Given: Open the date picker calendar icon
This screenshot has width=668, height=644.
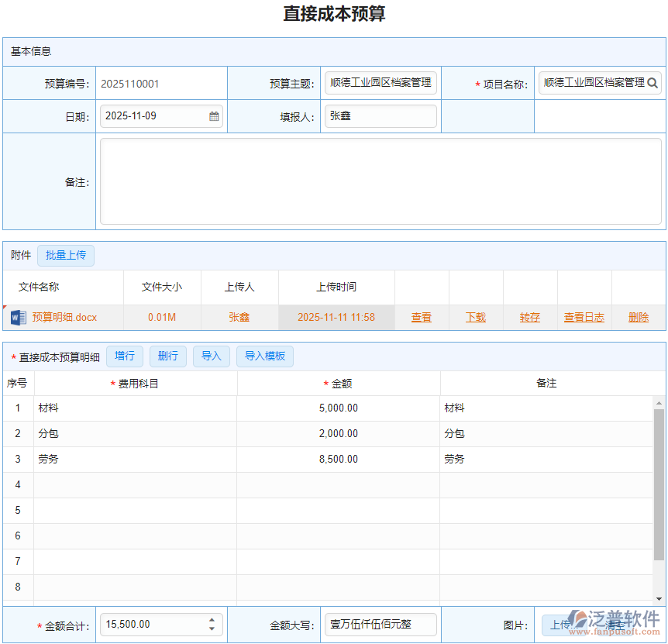Looking at the screenshot, I should click(213, 116).
